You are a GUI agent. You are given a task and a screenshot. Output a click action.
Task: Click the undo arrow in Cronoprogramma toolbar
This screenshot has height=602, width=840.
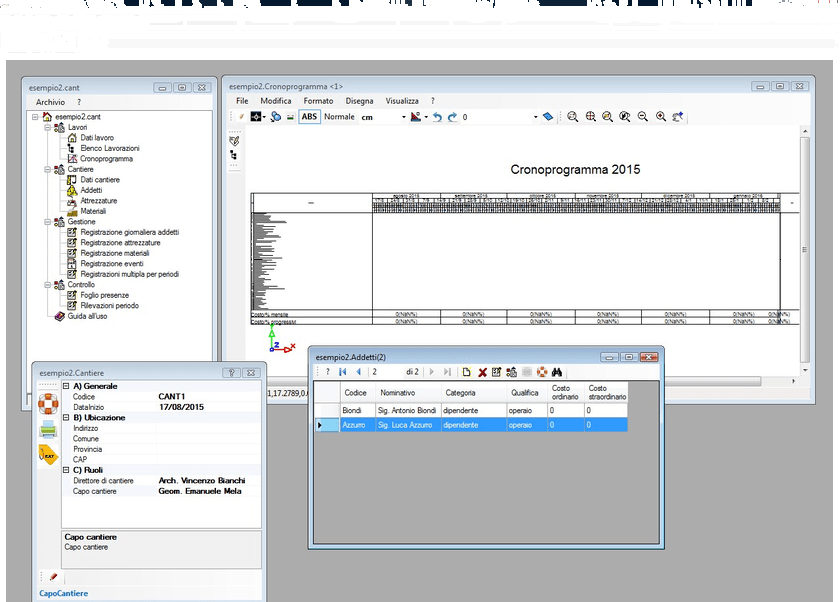tap(437, 117)
